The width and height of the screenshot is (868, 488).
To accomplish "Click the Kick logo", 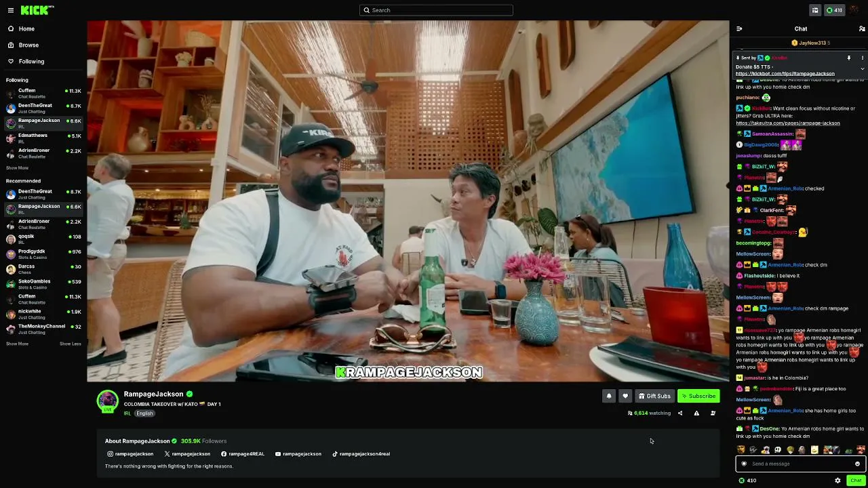I will [x=37, y=10].
